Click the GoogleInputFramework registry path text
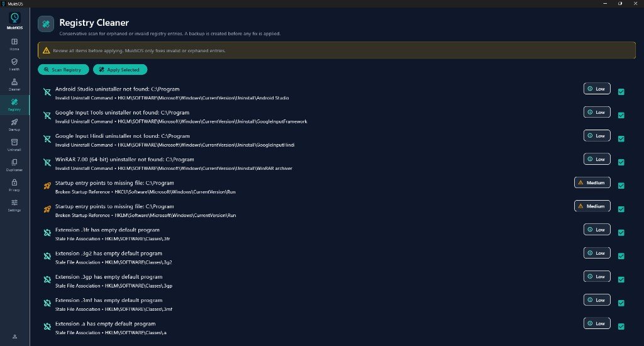Screen dimensions: 644x346 [x=213, y=121]
